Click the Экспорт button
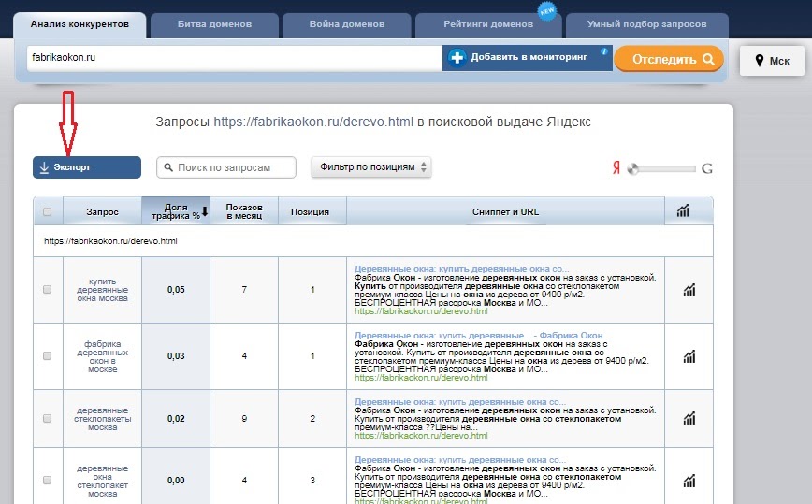The width and height of the screenshot is (812, 504). tap(87, 167)
